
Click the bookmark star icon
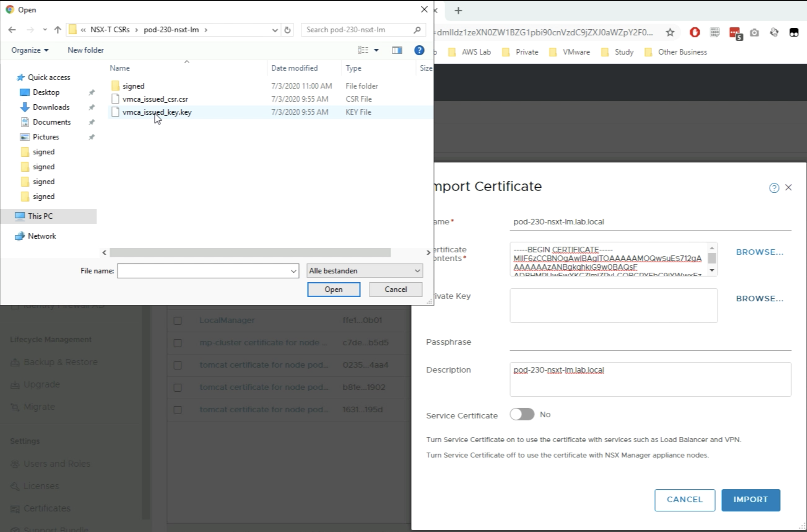(x=670, y=32)
